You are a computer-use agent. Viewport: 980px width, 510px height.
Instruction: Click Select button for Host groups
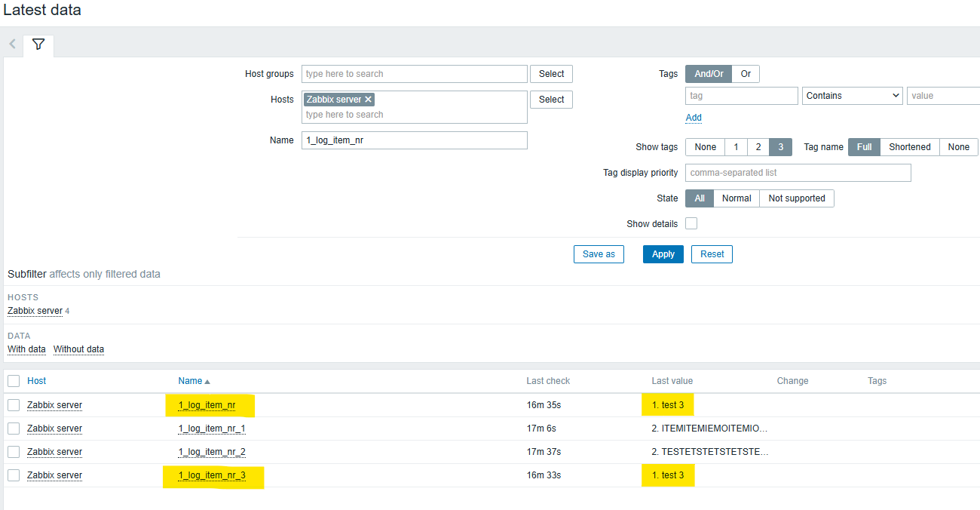[551, 74]
